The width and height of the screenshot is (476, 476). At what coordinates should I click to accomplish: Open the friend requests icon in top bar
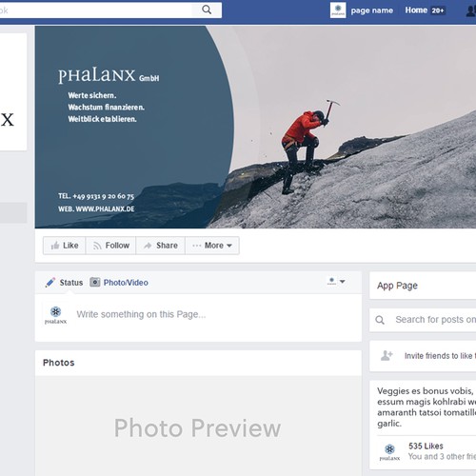click(x=471, y=10)
